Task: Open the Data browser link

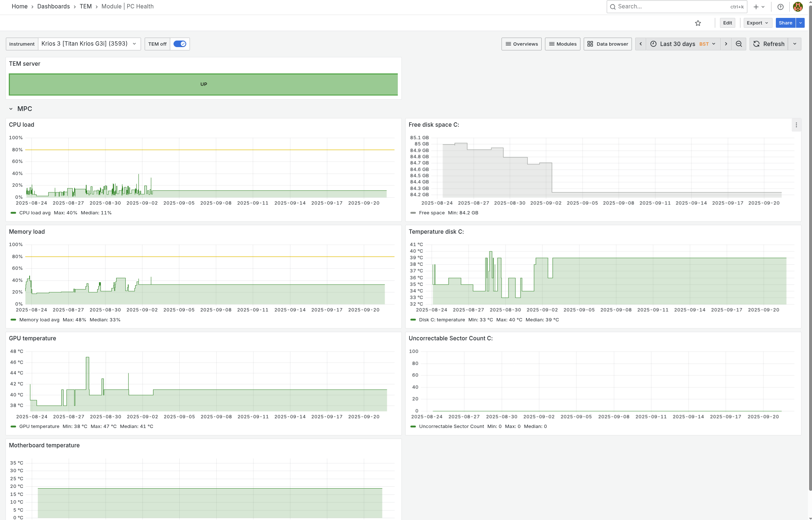Action: (607, 44)
